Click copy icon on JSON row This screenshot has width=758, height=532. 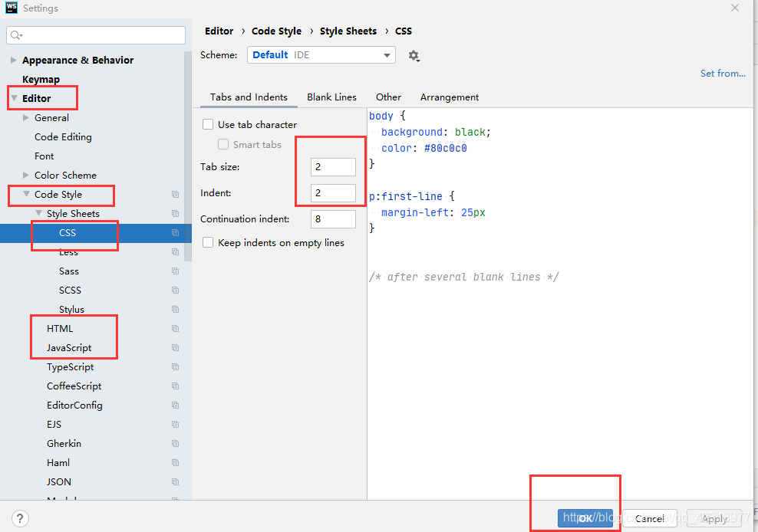point(175,481)
